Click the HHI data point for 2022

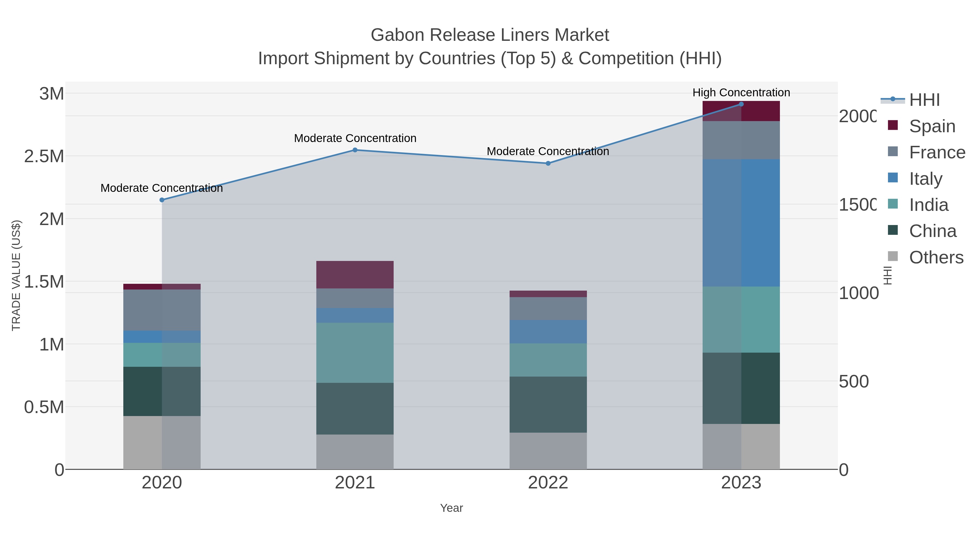(x=548, y=164)
